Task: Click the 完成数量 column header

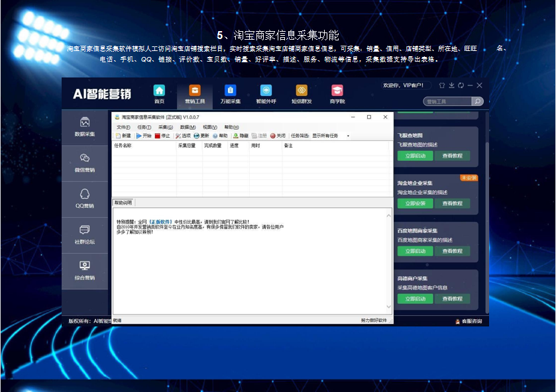Action: tap(215, 146)
